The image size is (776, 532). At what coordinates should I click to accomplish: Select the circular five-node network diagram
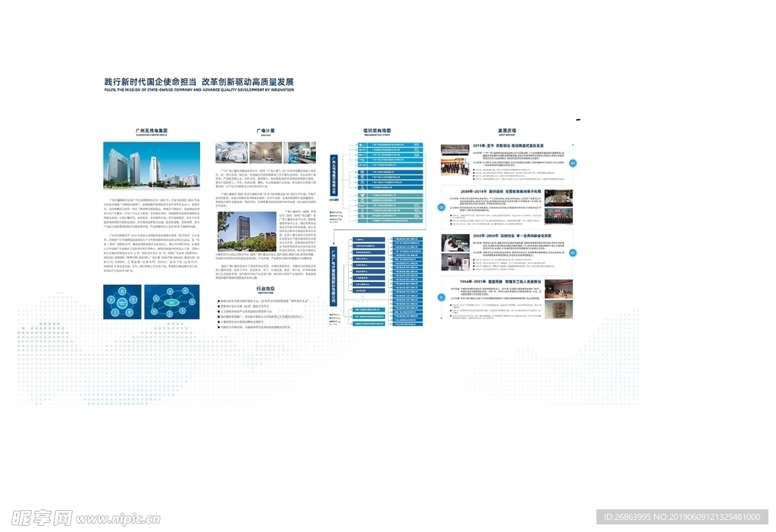pyautogui.click(x=122, y=302)
